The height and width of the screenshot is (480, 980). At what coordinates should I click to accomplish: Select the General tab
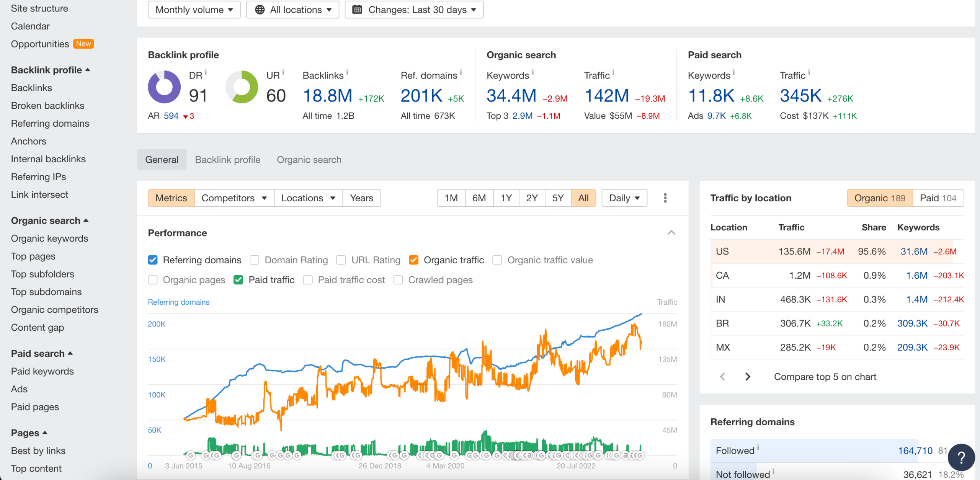pyautogui.click(x=162, y=160)
